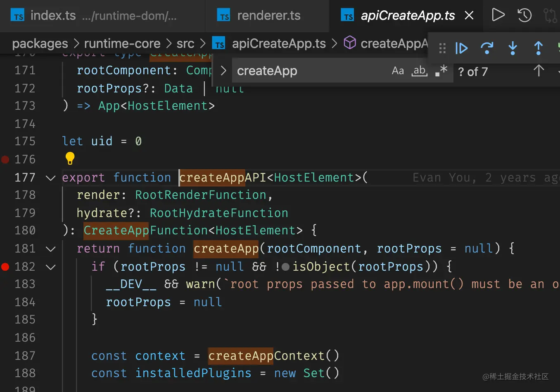
Task: Click the Run play icon in editor title bar
Action: pos(498,15)
